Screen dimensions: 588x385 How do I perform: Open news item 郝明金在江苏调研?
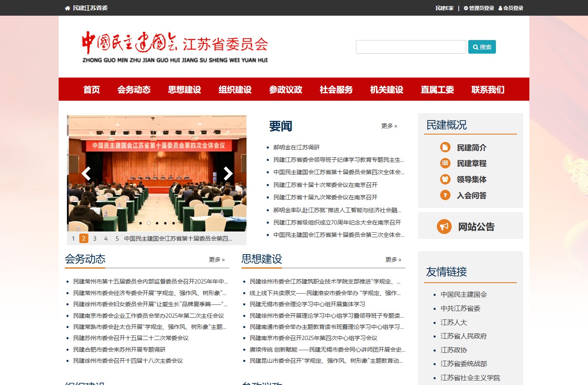pyautogui.click(x=296, y=147)
